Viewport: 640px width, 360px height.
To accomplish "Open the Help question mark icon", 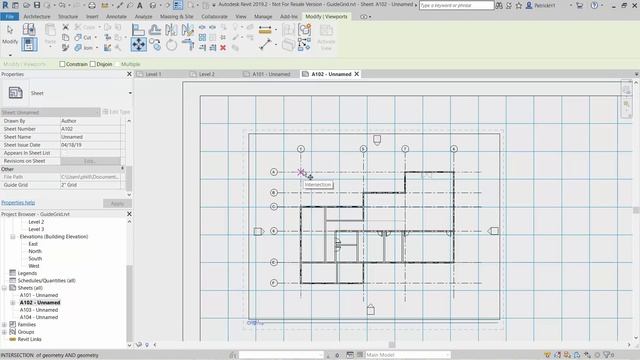I will pyautogui.click(x=594, y=5).
